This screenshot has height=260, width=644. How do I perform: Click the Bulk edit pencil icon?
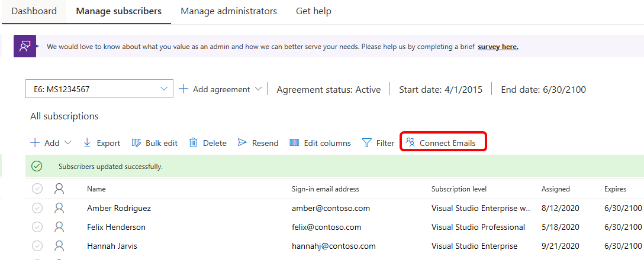136,143
